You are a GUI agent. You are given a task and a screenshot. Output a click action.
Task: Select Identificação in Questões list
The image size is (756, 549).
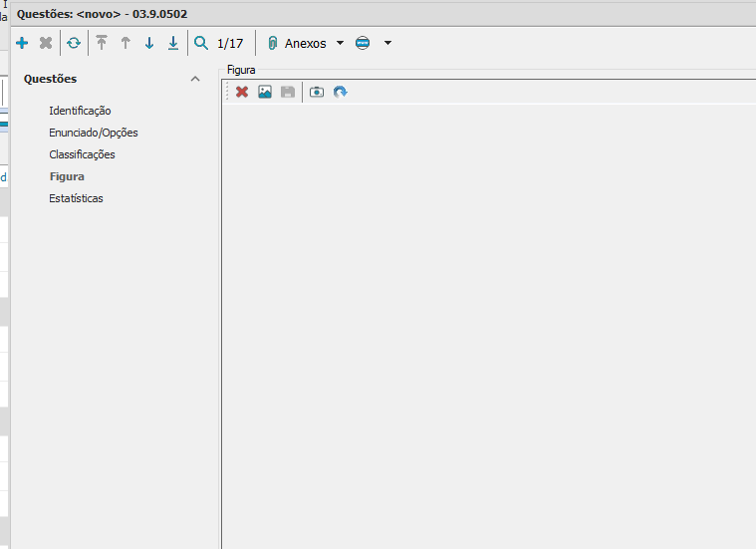[80, 111]
